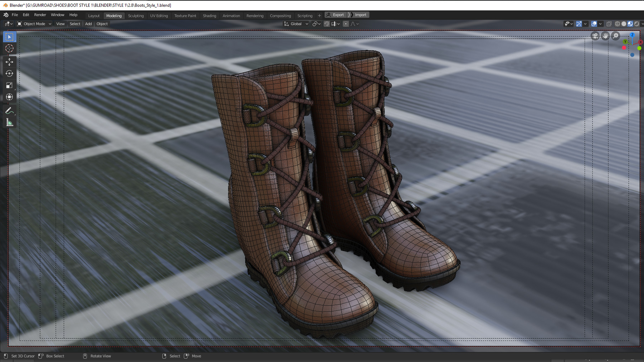644x362 pixels.
Task: Click the negative Z gizmo dot
Action: pyautogui.click(x=632, y=55)
